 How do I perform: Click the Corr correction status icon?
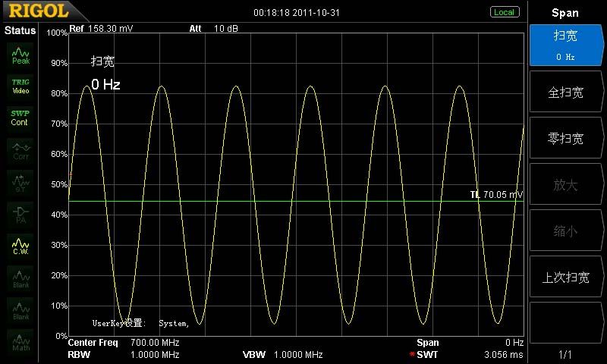[x=20, y=151]
